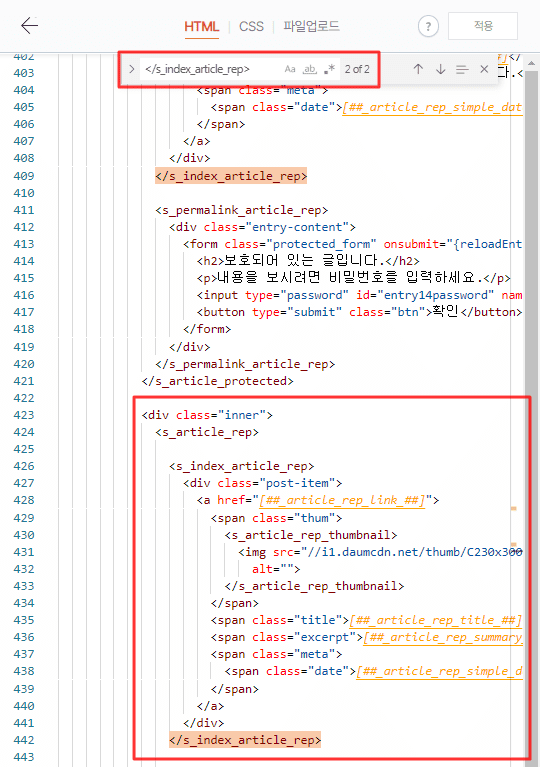Click the highlighted </s_index_article_rep> on line 442
This screenshot has width=540, height=767.
[245, 740]
